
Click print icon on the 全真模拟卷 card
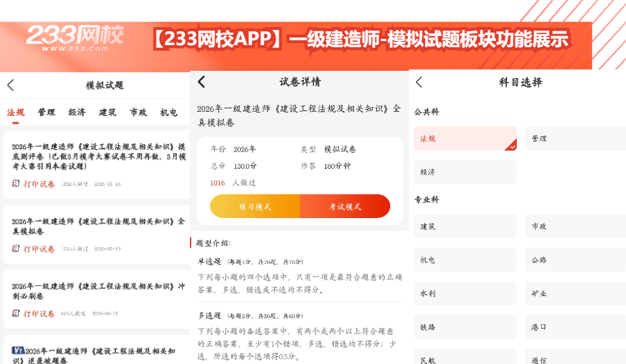click(15, 249)
